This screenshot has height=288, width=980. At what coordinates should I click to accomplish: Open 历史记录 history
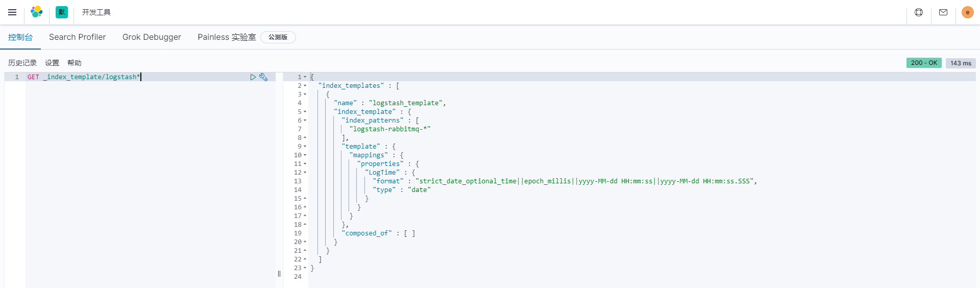(x=22, y=63)
